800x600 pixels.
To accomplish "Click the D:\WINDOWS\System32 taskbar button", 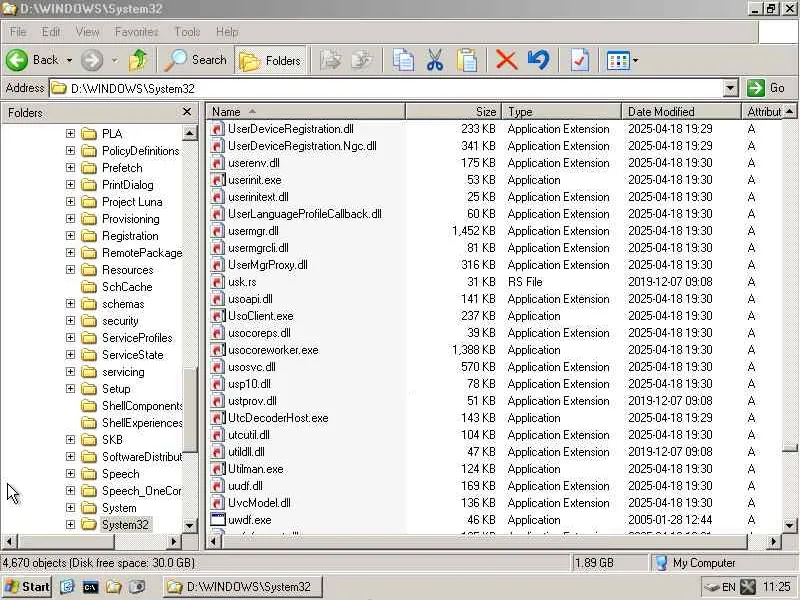I will (243, 587).
